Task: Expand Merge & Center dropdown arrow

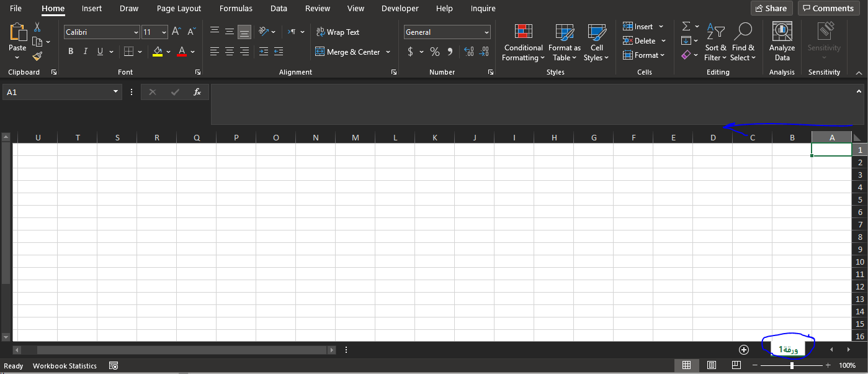Action: [388, 52]
